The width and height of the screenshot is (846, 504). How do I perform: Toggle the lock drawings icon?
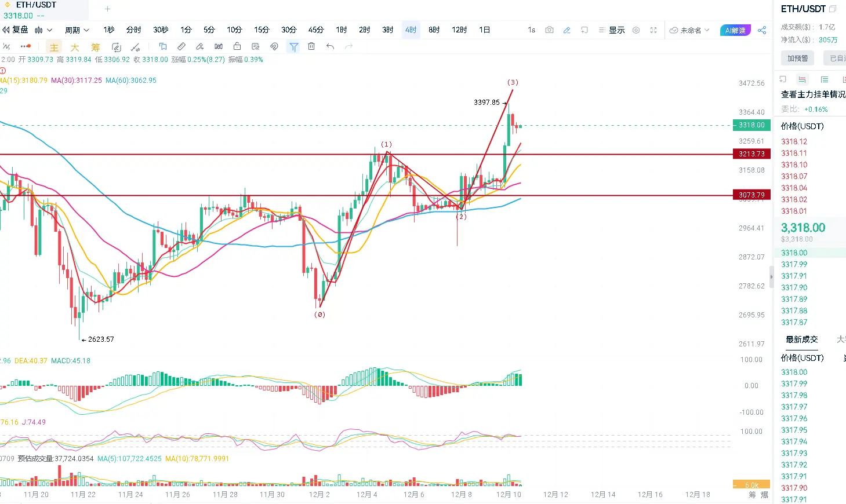point(237,46)
